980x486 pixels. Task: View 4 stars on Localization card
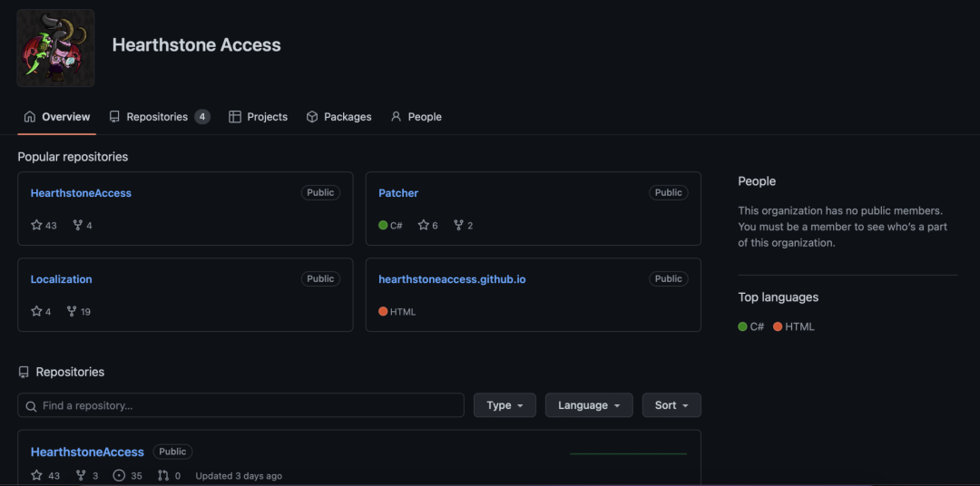click(x=41, y=312)
